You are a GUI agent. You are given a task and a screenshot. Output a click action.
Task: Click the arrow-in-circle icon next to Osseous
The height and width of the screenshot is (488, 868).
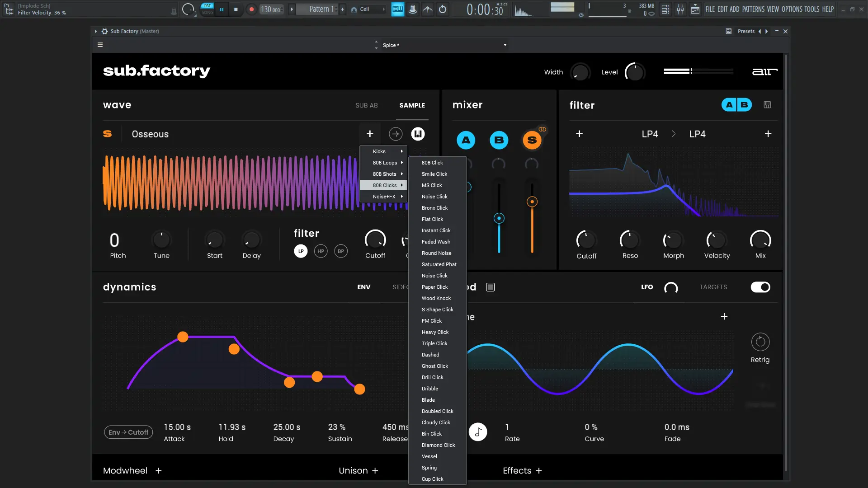(396, 134)
